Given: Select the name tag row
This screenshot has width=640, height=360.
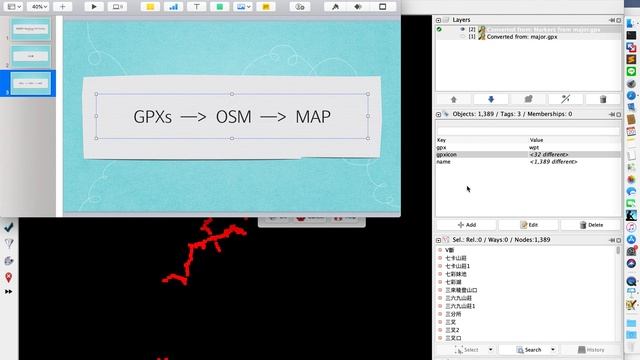Looking at the screenshot, I should (x=528, y=162).
